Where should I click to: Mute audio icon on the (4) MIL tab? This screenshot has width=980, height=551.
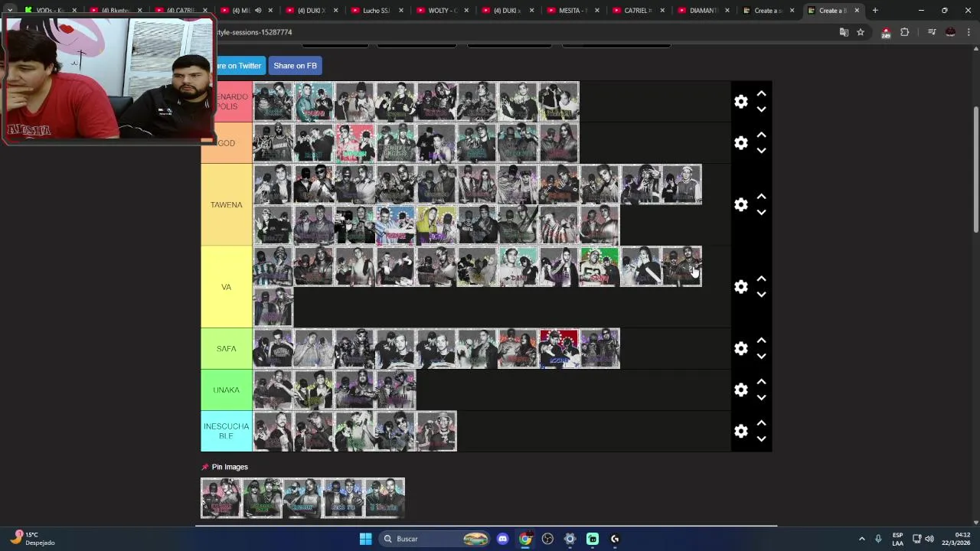(258, 11)
